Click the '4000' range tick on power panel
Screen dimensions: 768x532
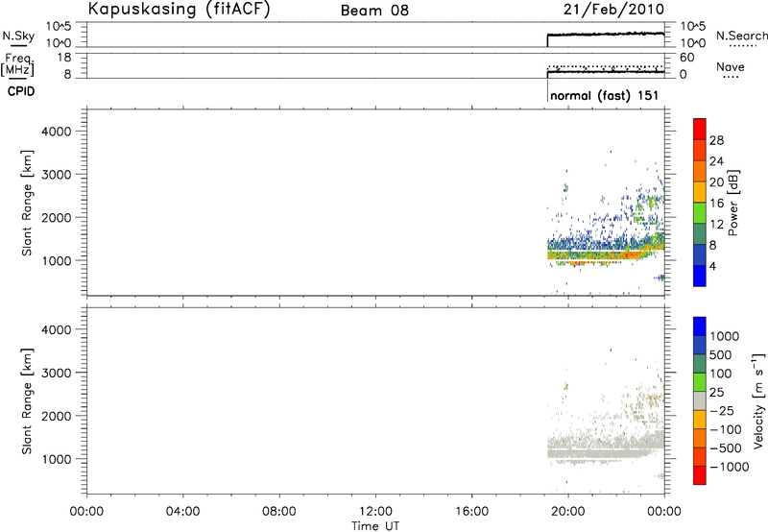pyautogui.click(x=57, y=132)
